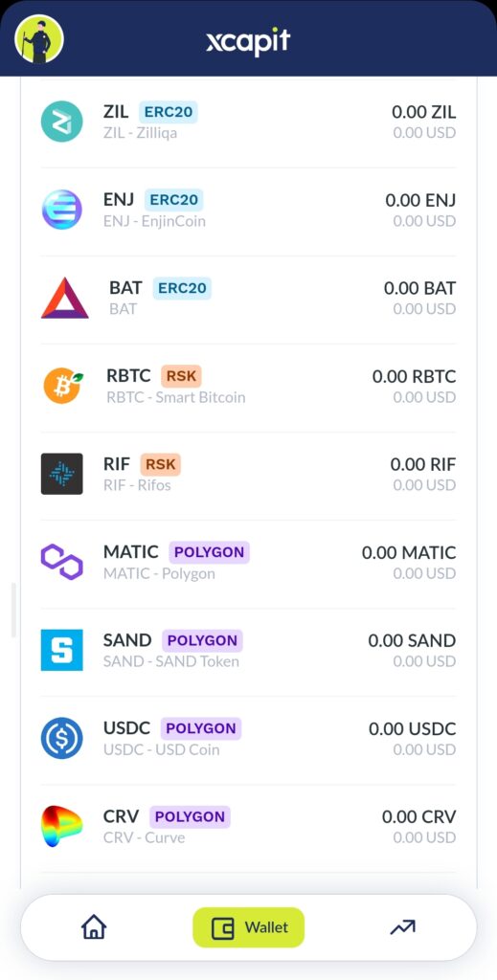The height and width of the screenshot is (980, 497).
Task: Tap the SAND token icon
Action: [x=62, y=650]
